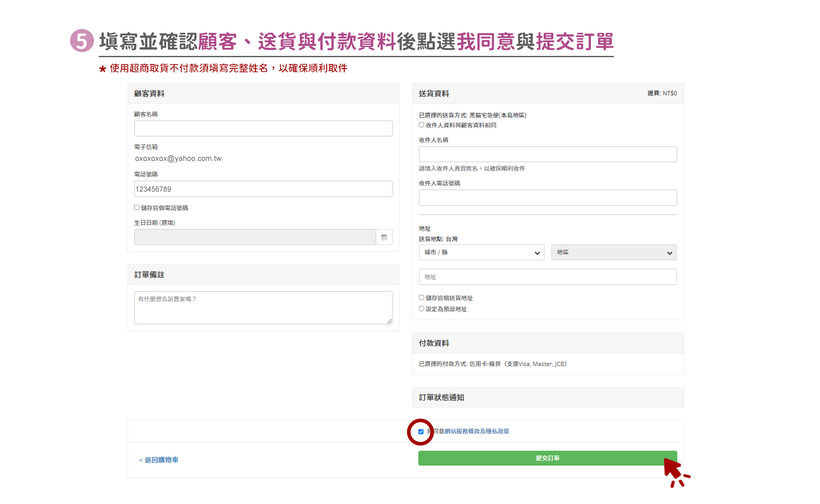This screenshot has height=504, width=820.
Task: Toggle 儲存這個送貨地址 checkbox
Action: [x=422, y=298]
